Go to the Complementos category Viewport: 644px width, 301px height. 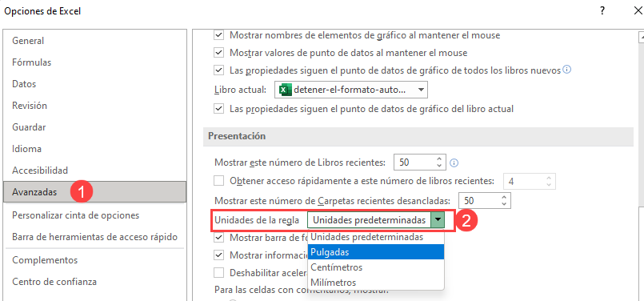point(45,260)
